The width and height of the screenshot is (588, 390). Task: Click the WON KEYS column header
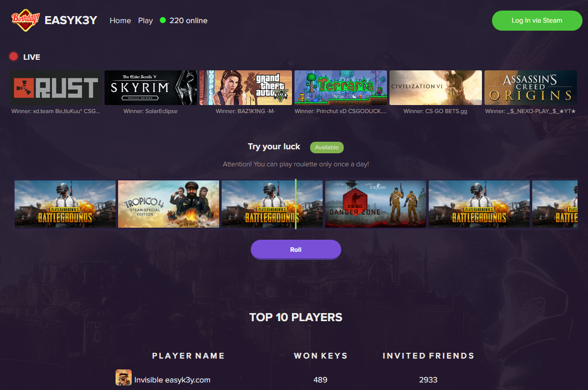pyautogui.click(x=321, y=356)
